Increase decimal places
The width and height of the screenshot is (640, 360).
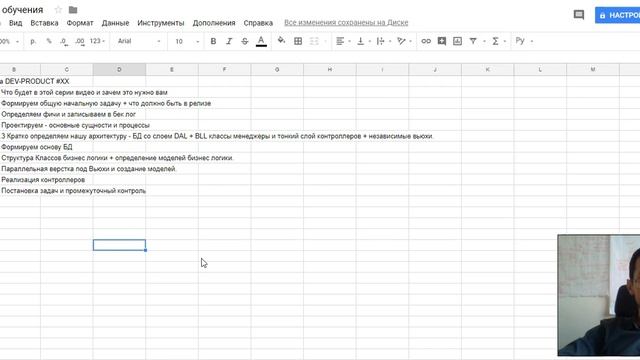click(x=80, y=41)
